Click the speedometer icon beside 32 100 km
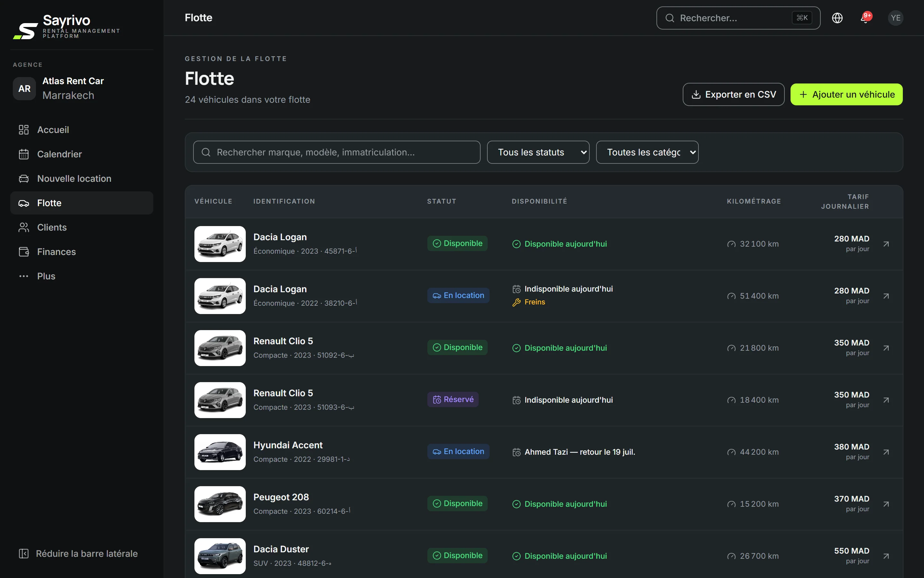Viewport: 924px width, 578px height. click(731, 244)
